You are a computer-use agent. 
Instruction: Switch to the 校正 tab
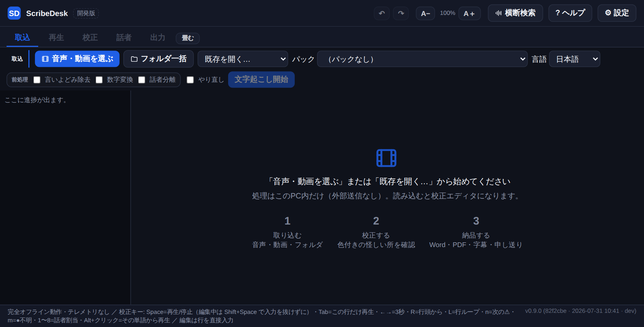pyautogui.click(x=90, y=37)
